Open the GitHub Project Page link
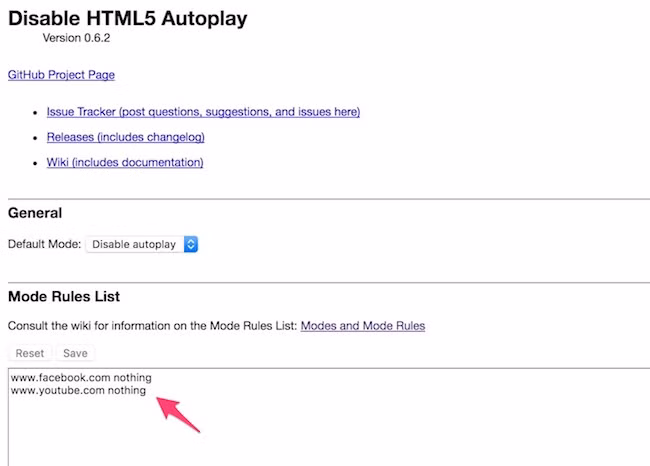 [x=61, y=75]
